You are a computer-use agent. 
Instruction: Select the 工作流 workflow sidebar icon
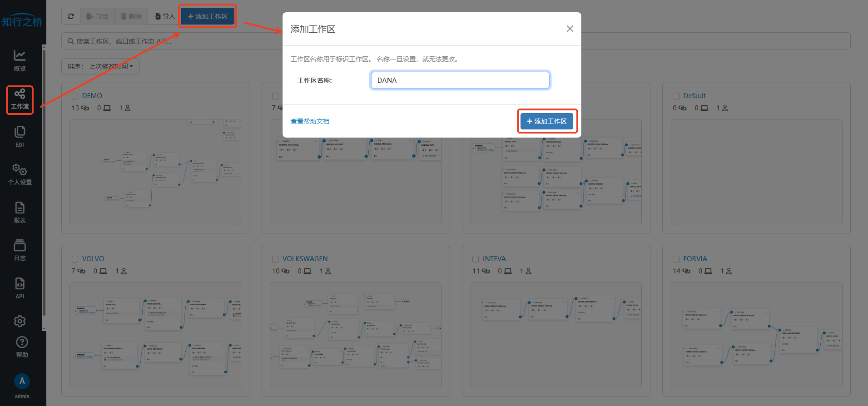click(20, 99)
